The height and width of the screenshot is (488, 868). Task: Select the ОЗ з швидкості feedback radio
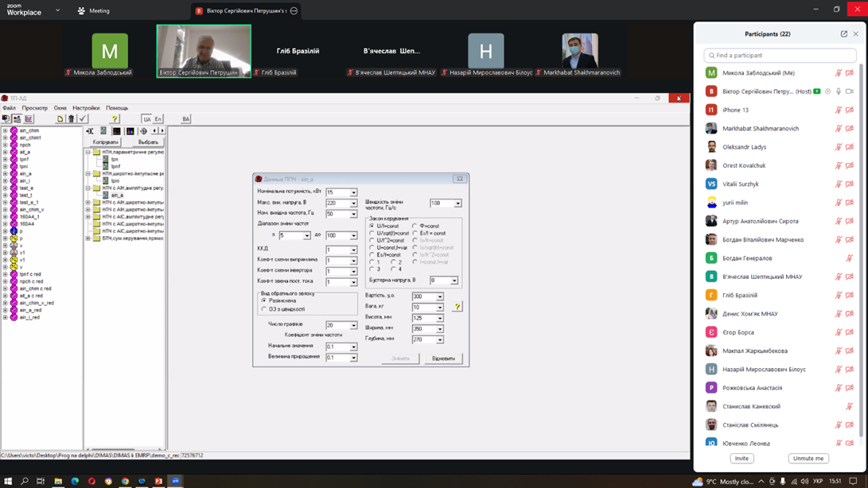(264, 309)
